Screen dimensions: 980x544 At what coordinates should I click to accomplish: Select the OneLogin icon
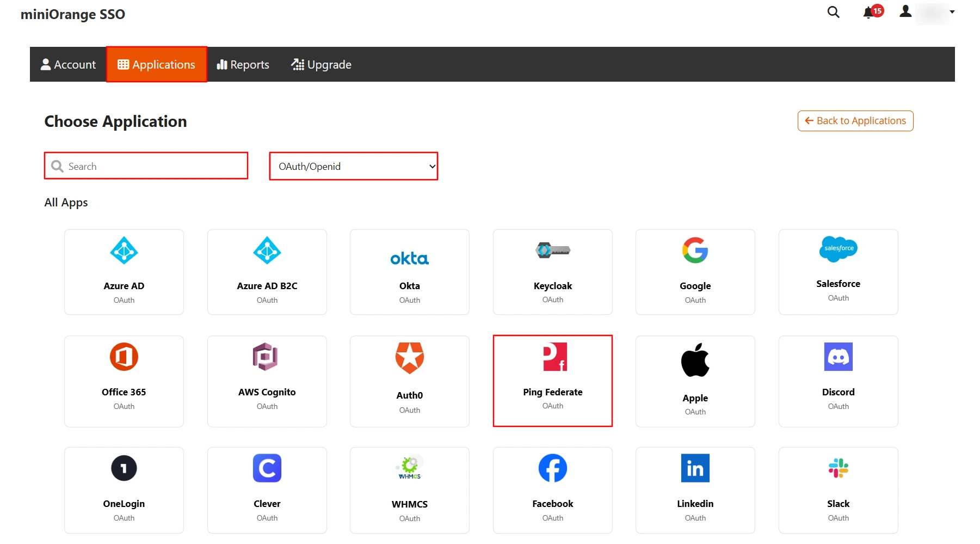(124, 468)
